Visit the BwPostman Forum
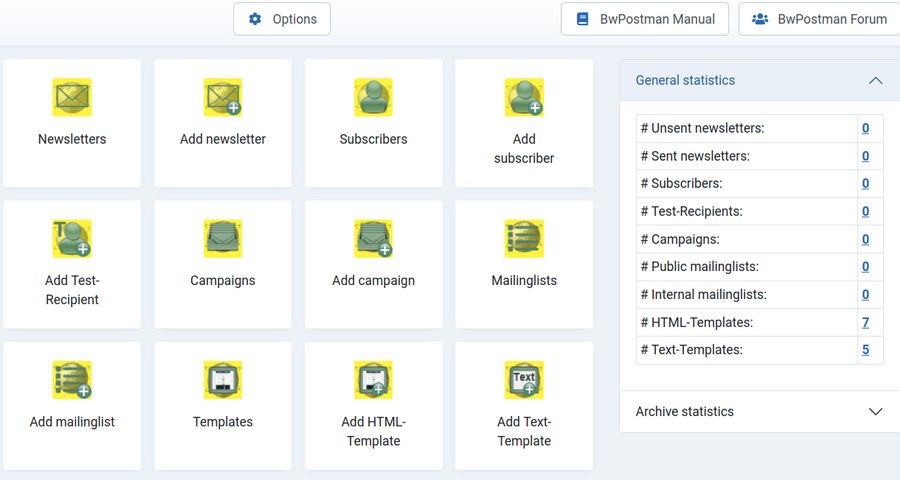The height and width of the screenshot is (480, 900). pos(819,19)
